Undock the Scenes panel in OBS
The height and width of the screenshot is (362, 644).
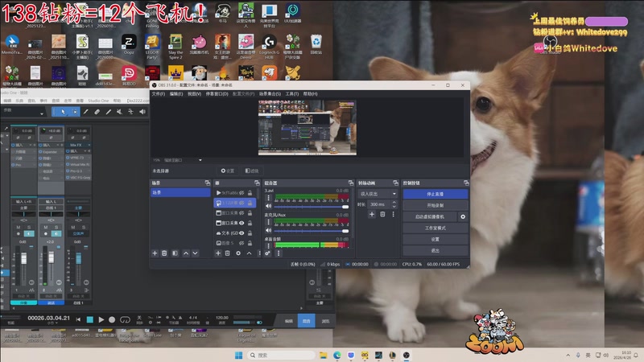click(208, 183)
